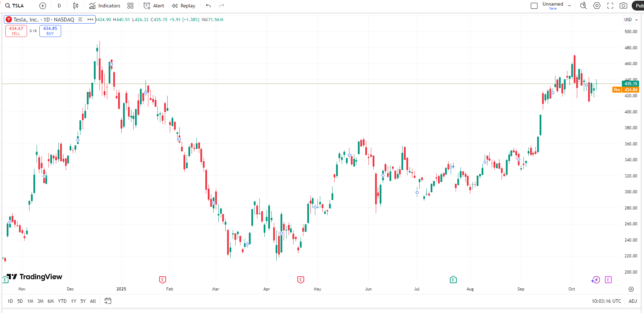Open quick search lightning icon

pos(584,6)
